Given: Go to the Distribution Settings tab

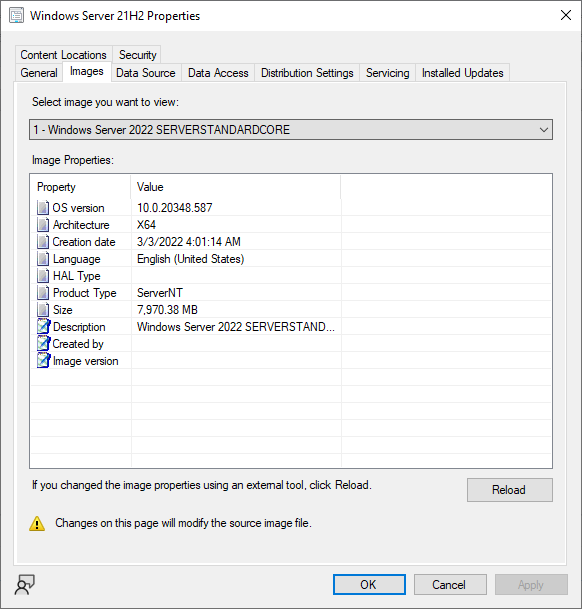Looking at the screenshot, I should click(307, 73).
